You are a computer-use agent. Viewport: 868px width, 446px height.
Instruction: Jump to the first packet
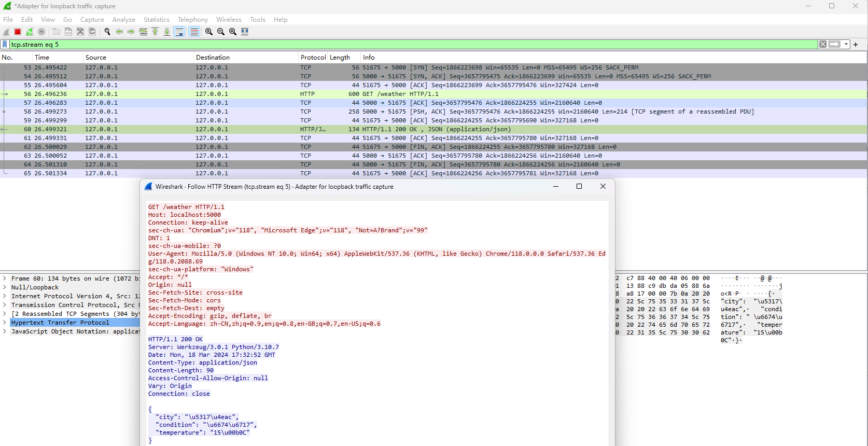click(x=155, y=32)
